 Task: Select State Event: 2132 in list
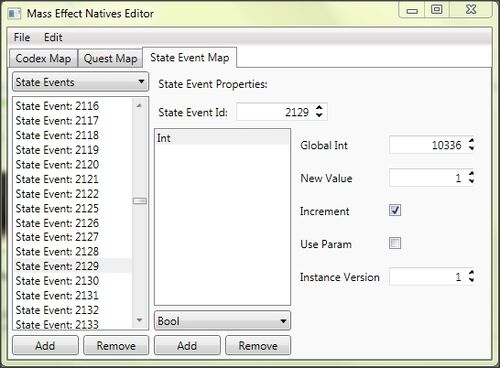pyautogui.click(x=73, y=310)
